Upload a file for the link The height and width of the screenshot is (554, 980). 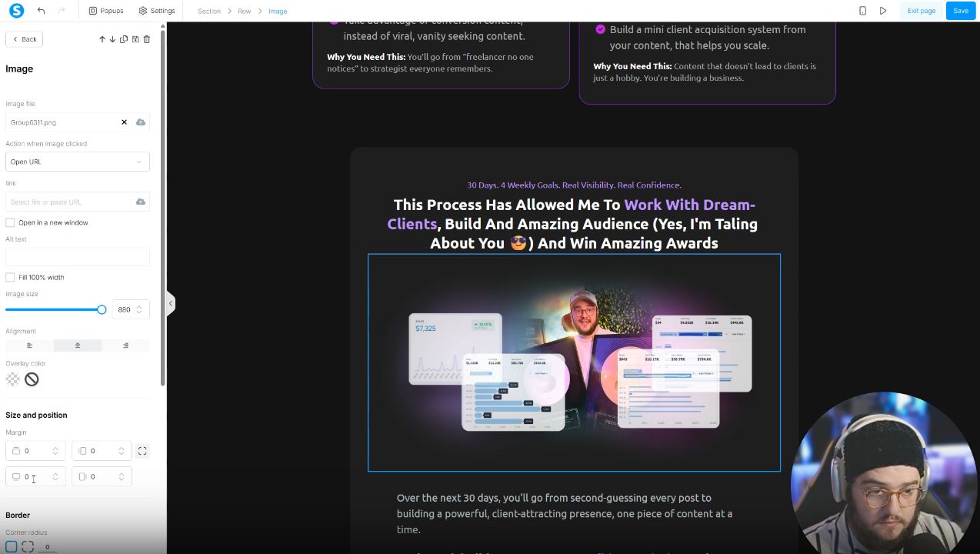point(141,202)
